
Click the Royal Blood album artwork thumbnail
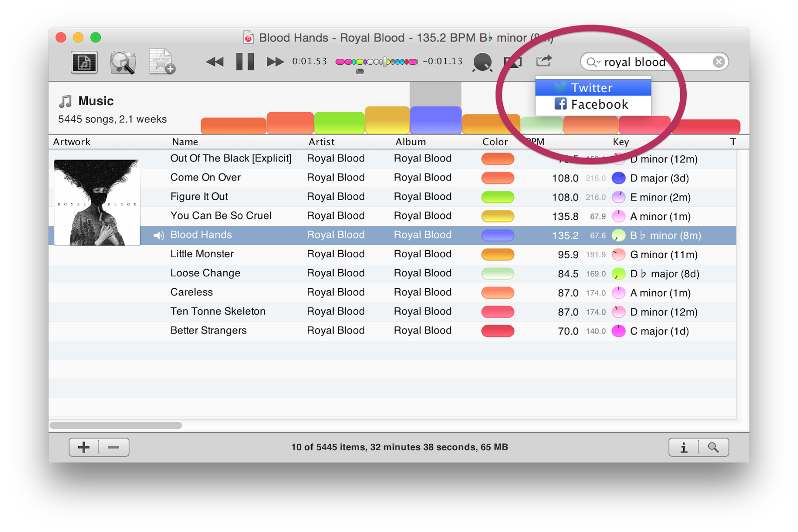pyautogui.click(x=97, y=202)
